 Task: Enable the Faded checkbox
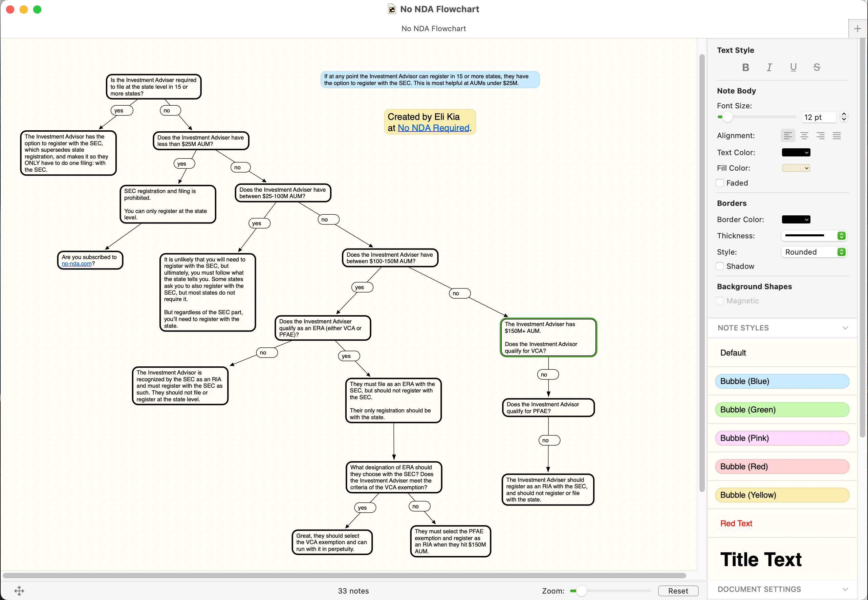(x=720, y=183)
